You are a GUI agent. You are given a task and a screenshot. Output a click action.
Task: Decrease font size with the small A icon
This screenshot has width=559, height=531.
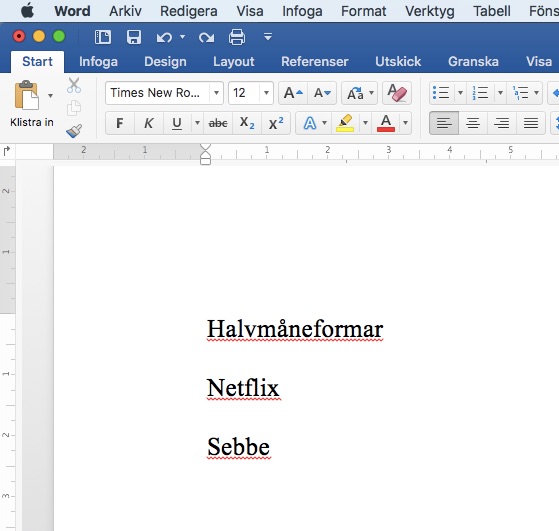[322, 93]
